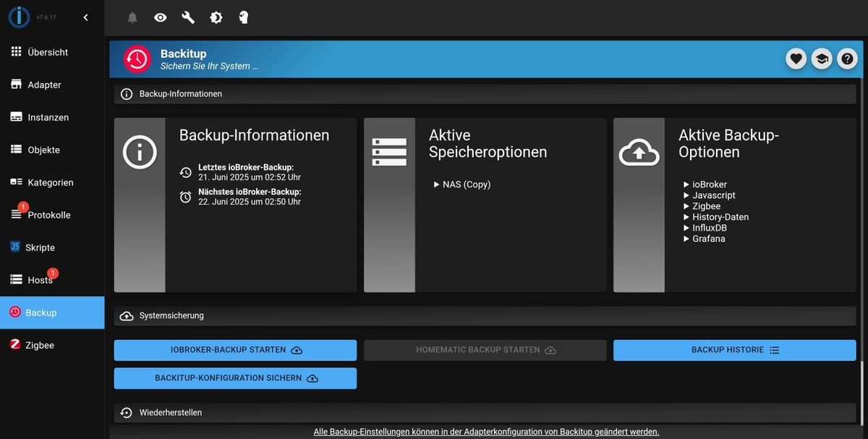Click the Kategorien sidebar icon
The image size is (868, 439).
point(16,182)
